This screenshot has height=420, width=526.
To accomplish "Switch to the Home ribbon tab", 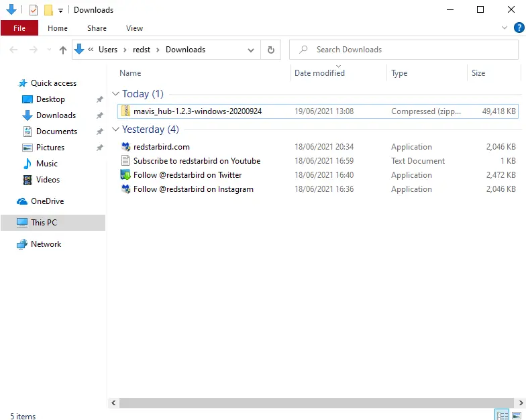I will tap(58, 28).
